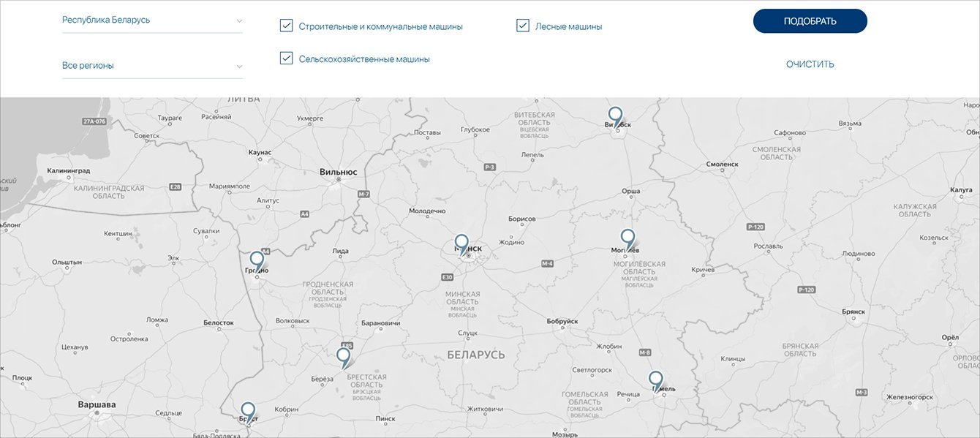980x438 pixels.
Task: Click the Кричев city label on map
Action: pos(704,270)
